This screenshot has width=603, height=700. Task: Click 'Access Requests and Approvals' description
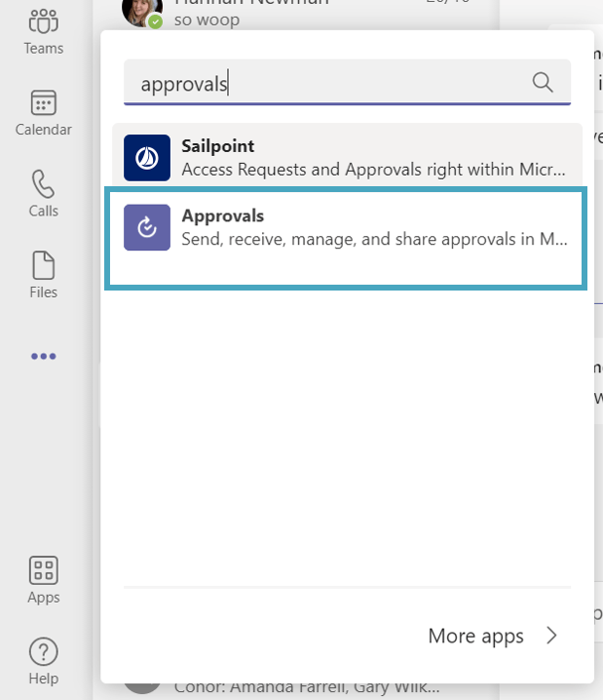(x=373, y=170)
